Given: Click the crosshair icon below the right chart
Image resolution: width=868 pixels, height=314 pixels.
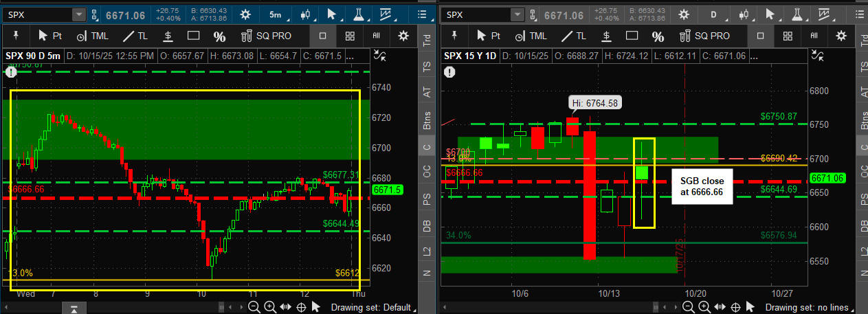Looking at the screenshot, I should (x=734, y=307).
